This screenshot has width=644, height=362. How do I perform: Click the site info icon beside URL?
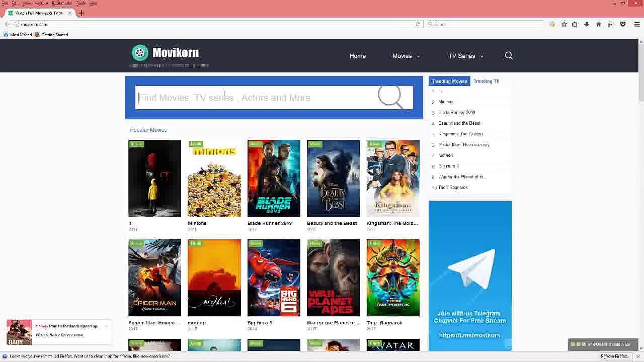coord(17,24)
